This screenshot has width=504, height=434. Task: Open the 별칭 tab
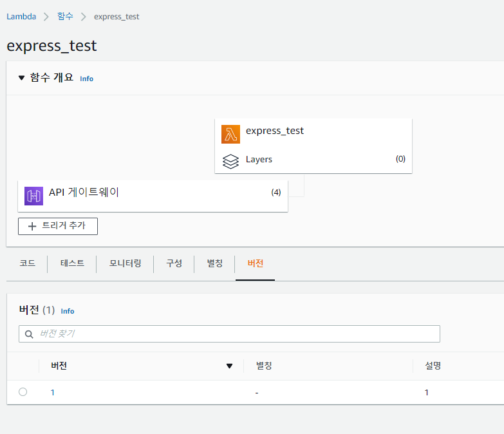[214, 263]
